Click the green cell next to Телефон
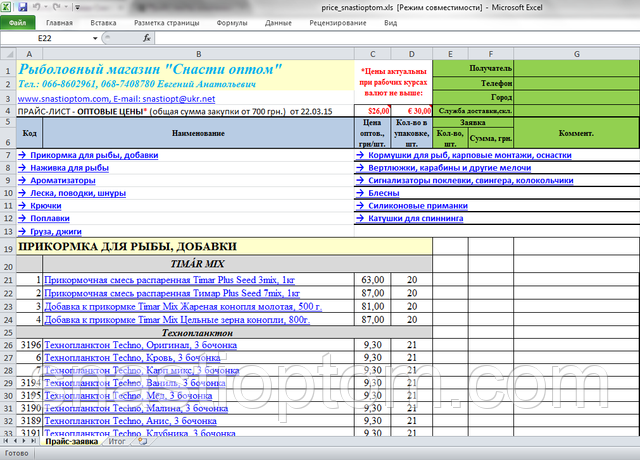Viewport: 640px width, 460px height. pos(576,83)
